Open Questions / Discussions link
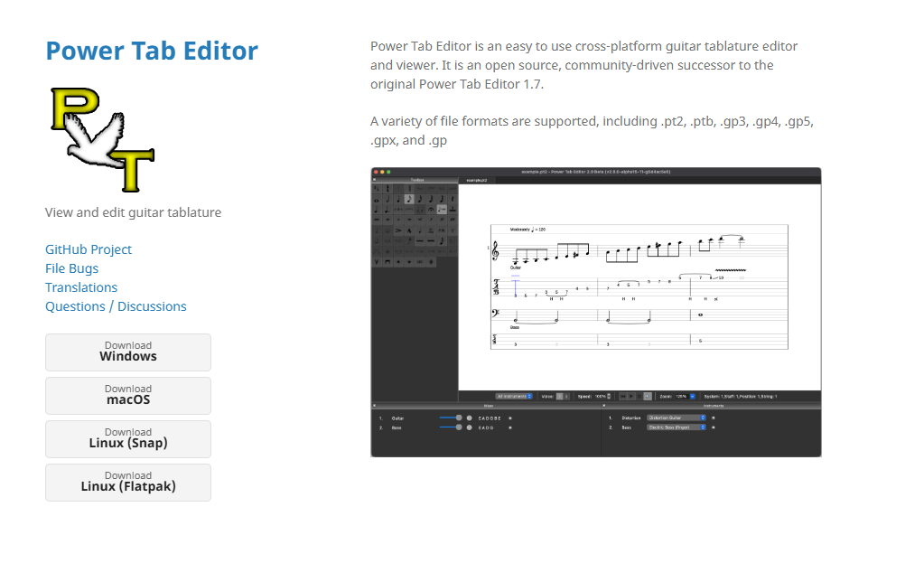 [116, 306]
